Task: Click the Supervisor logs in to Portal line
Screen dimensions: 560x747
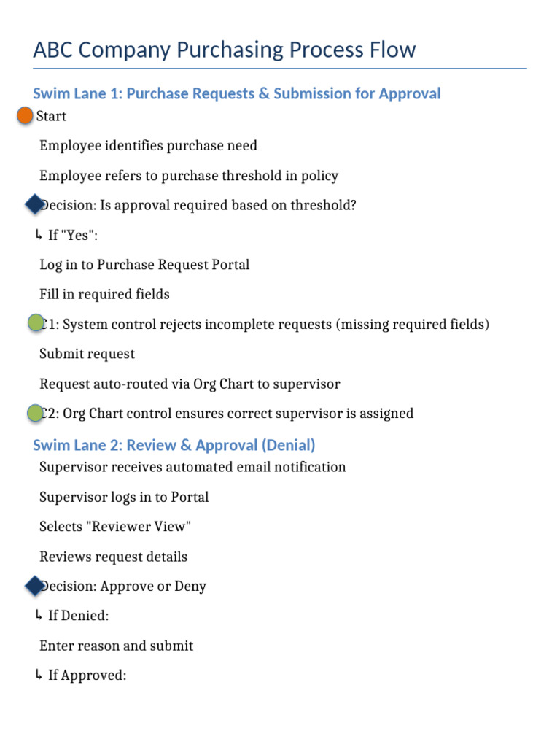Action: [124, 498]
